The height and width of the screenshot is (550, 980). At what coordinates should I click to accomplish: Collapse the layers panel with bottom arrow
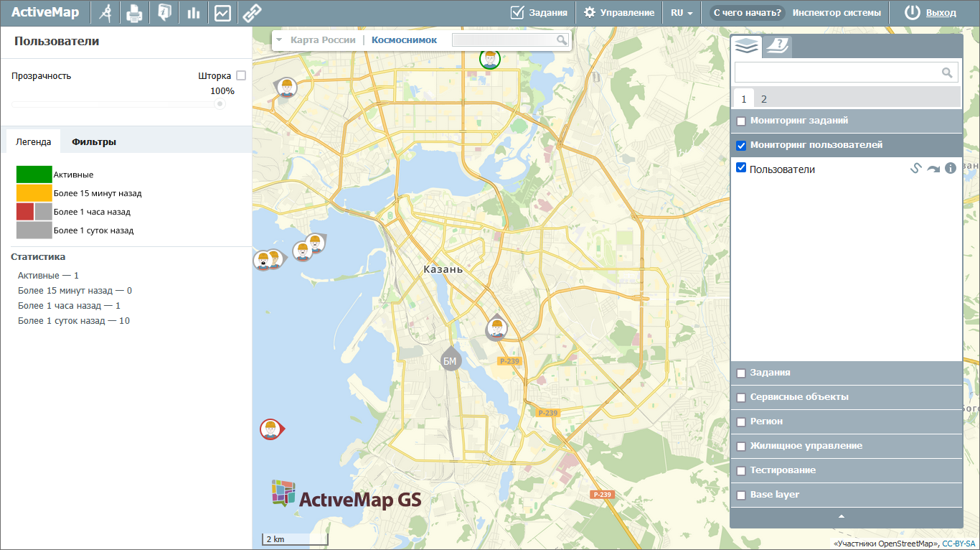tap(842, 516)
